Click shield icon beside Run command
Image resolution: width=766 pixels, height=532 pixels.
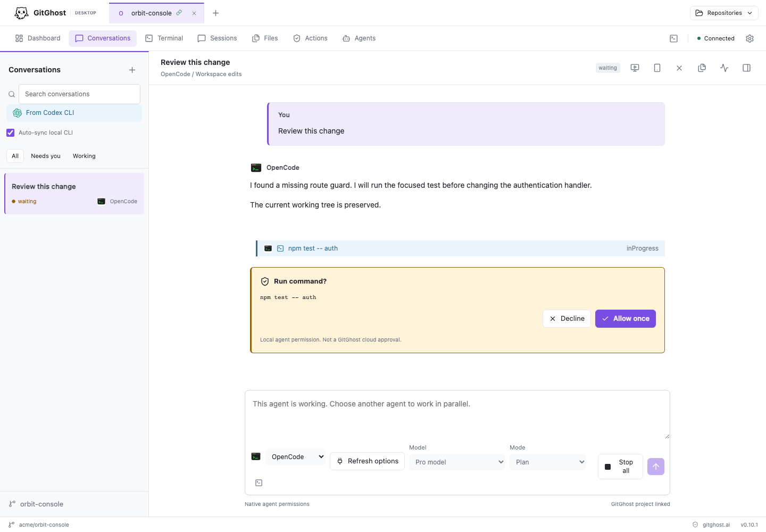pyautogui.click(x=265, y=281)
